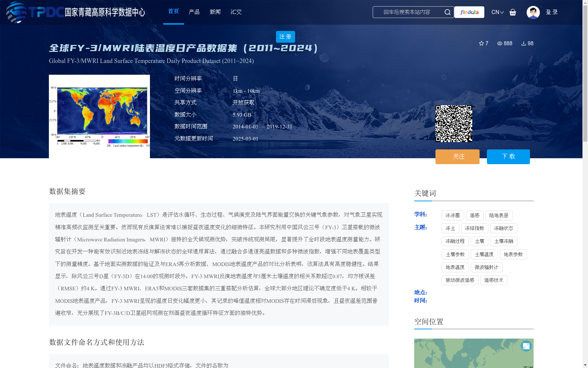588x368 pixels.
Task: Select the 遥感技术 keyword tag
Action: point(494,280)
